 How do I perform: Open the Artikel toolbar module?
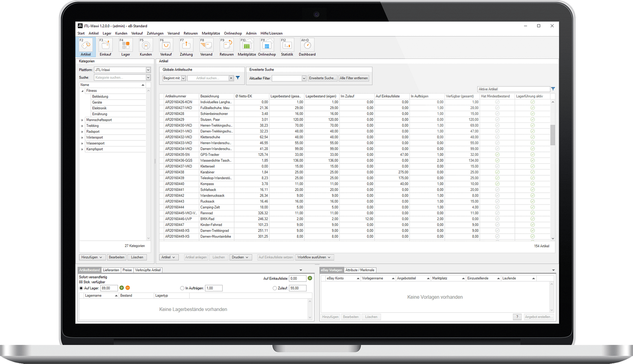pos(86,47)
